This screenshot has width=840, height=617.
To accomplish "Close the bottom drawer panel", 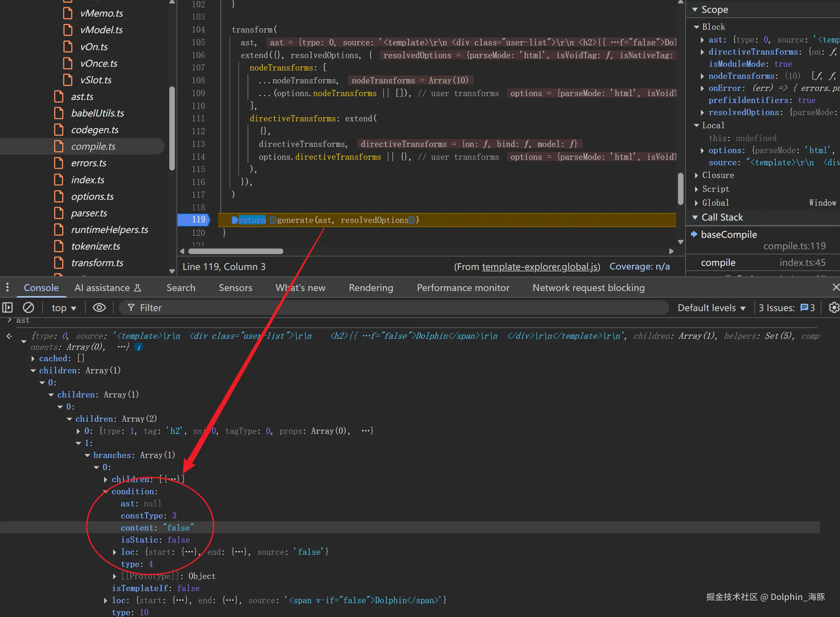I will pos(836,287).
